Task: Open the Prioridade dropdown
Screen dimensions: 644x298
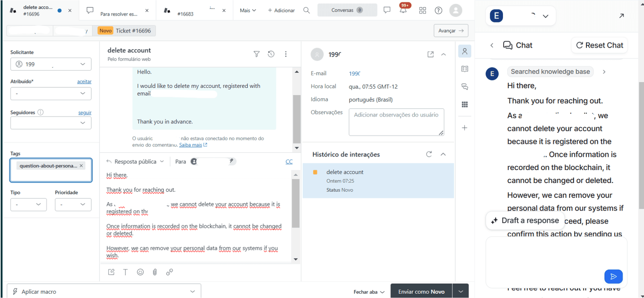Action: pos(73,204)
